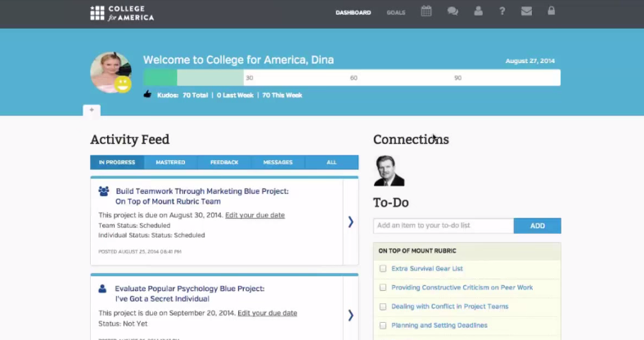Click the progress bar at marker 30
Viewport: 644px width, 340px height.
(x=250, y=78)
